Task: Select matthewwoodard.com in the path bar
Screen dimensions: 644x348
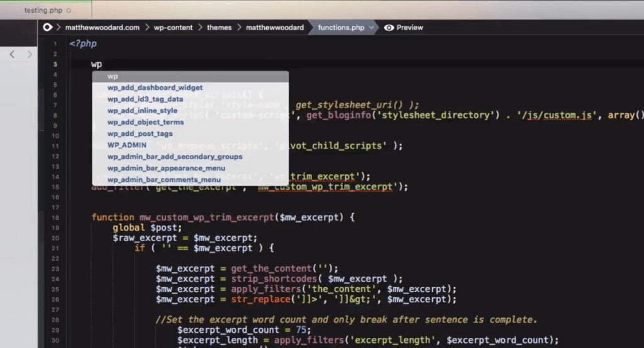Action: click(103, 28)
